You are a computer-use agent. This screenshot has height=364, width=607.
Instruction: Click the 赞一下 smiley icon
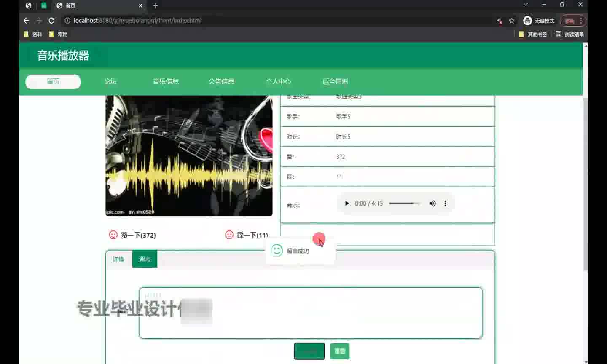[113, 235]
